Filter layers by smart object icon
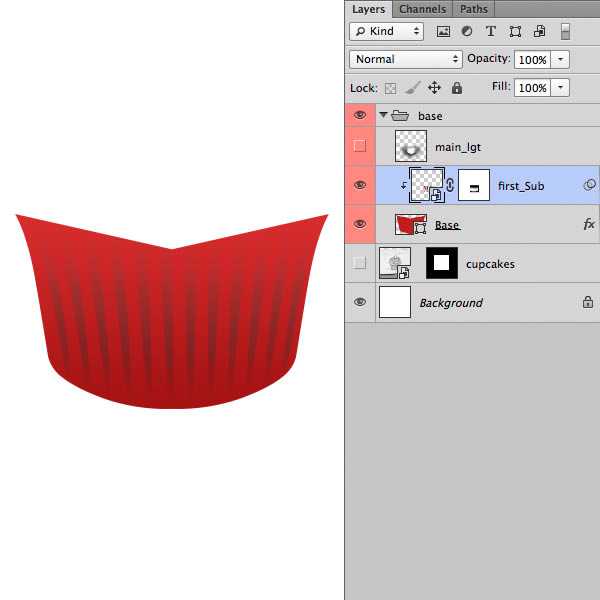The height and width of the screenshot is (600, 600). [539, 32]
